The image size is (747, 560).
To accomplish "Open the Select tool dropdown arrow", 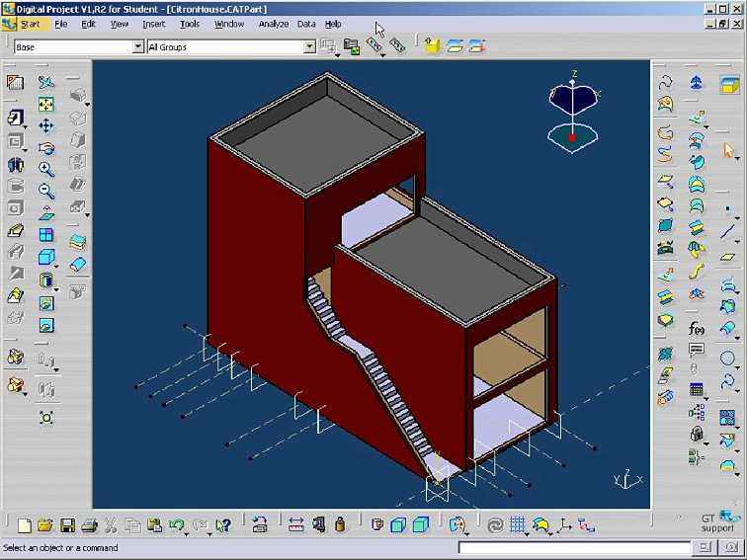I will coord(738,159).
